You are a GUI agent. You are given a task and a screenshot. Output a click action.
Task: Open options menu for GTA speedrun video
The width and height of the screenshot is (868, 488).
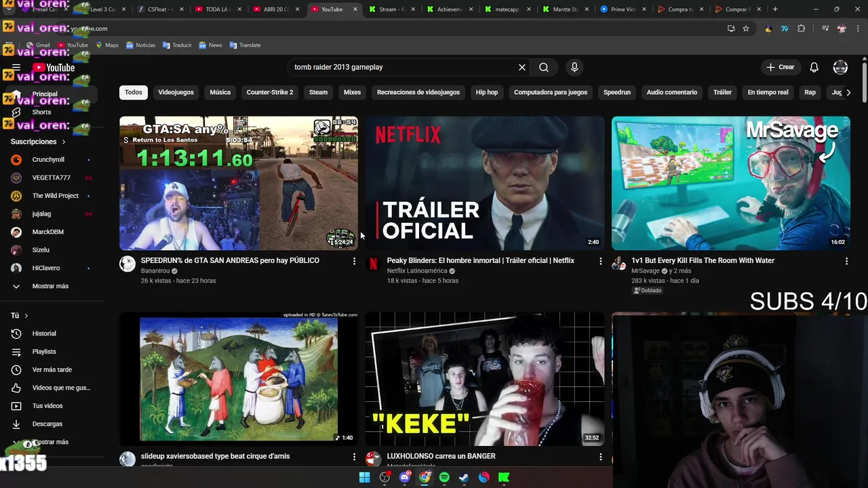click(x=354, y=261)
